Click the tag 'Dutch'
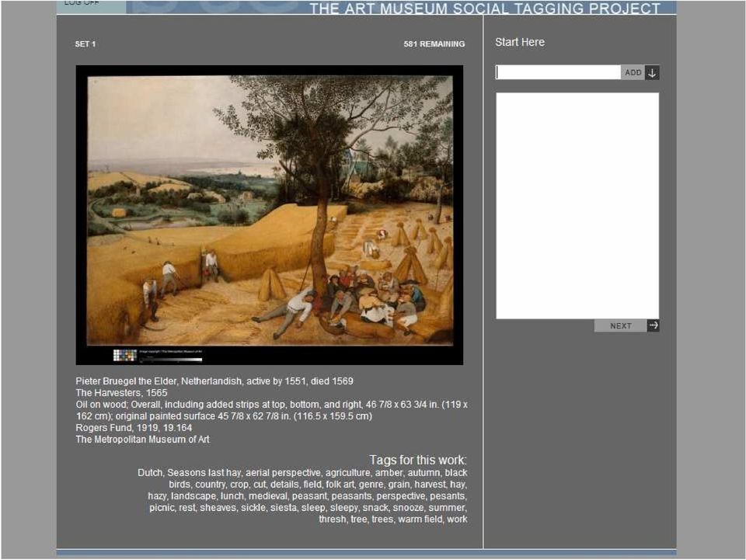The width and height of the screenshot is (746, 560). tap(151, 472)
